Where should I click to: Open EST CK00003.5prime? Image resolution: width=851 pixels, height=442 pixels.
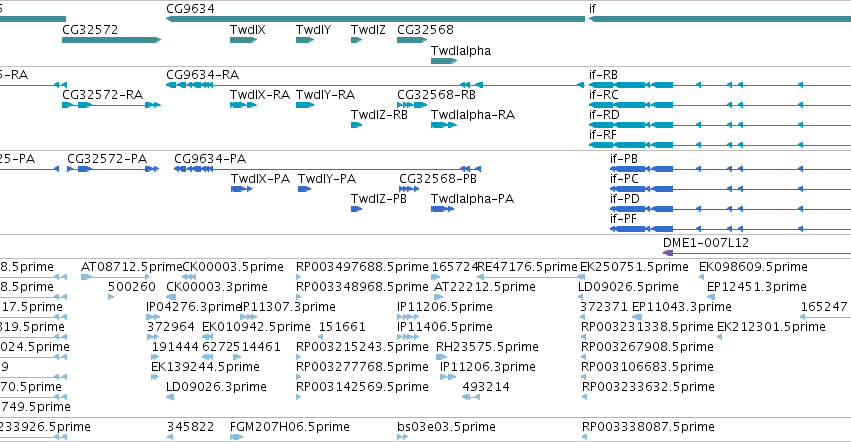pyautogui.click(x=189, y=277)
